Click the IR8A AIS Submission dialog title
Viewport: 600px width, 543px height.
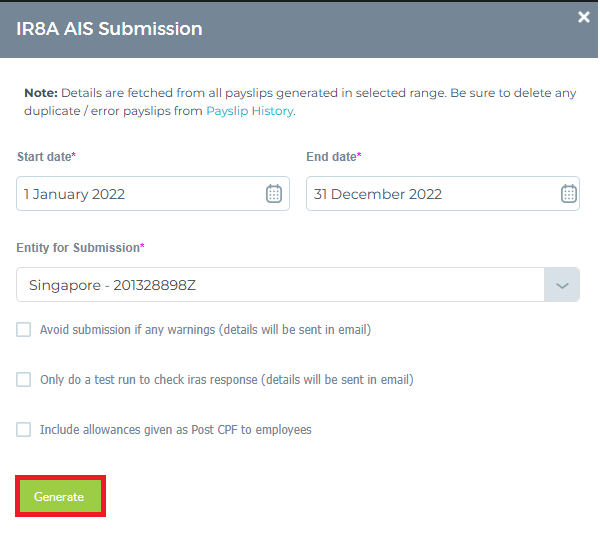109,28
